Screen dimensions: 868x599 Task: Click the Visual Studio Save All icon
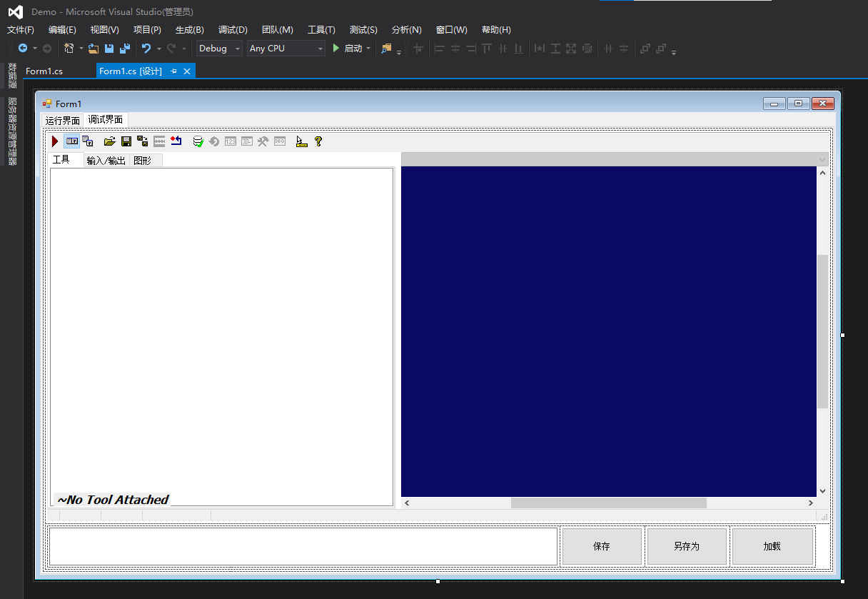point(125,48)
